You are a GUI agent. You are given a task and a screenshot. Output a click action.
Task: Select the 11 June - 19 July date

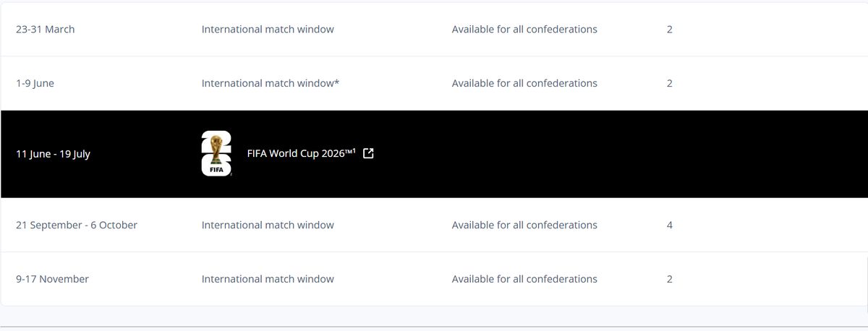tap(53, 154)
